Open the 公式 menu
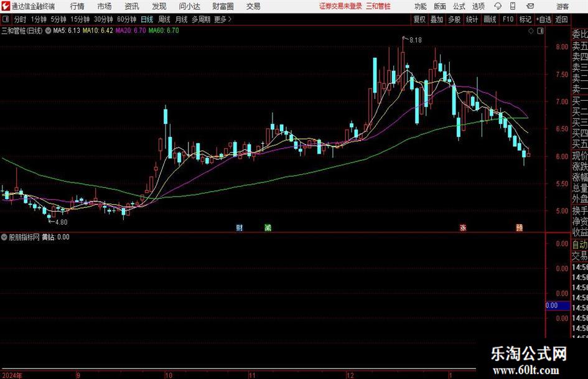588x379 pixels. (x=459, y=6)
